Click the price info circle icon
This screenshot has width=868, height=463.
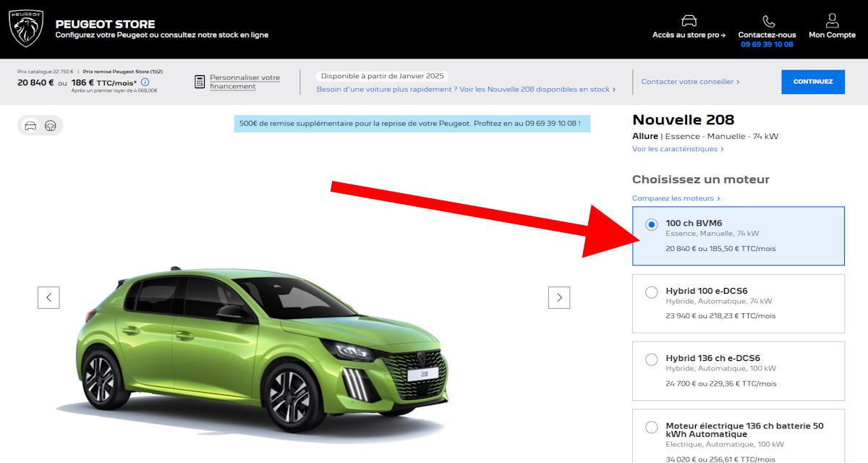[145, 82]
